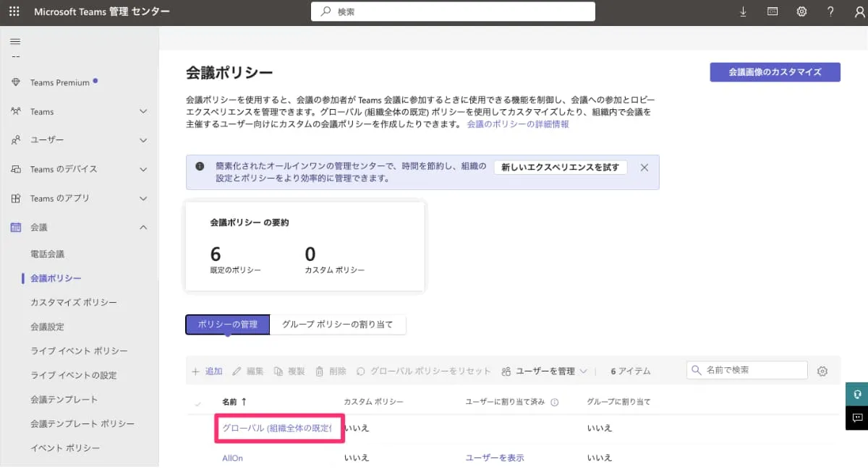Click inside the 名前で検索 search field
868x469 pixels.
747,370
